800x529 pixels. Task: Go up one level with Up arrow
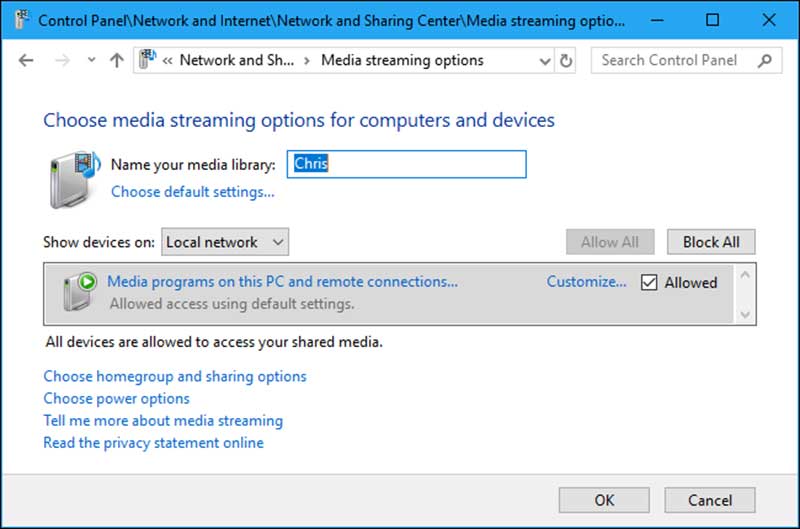[116, 60]
